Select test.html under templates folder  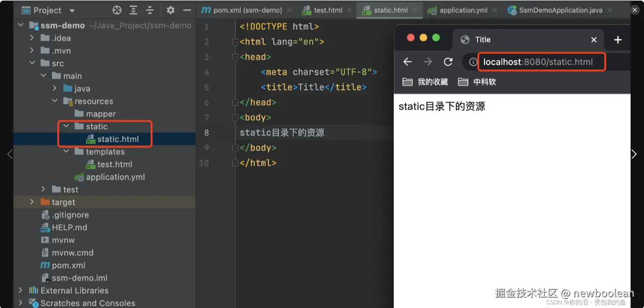coord(109,164)
